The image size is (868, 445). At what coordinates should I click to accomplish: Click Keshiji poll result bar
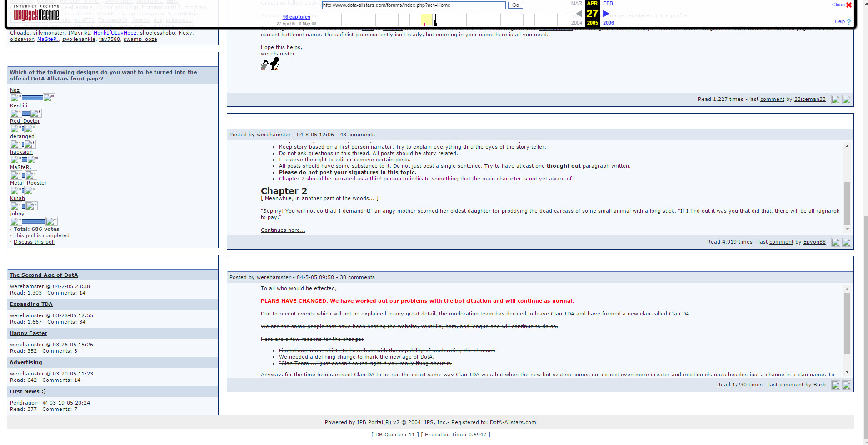point(26,113)
